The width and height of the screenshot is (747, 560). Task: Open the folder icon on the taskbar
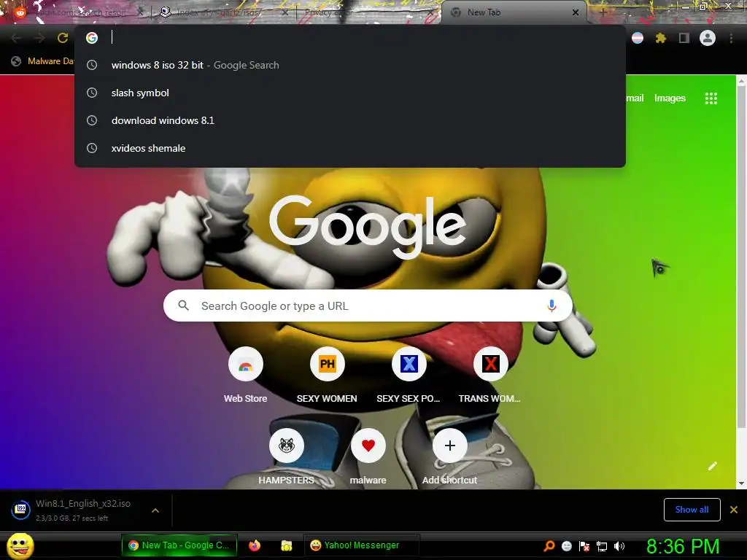286,545
